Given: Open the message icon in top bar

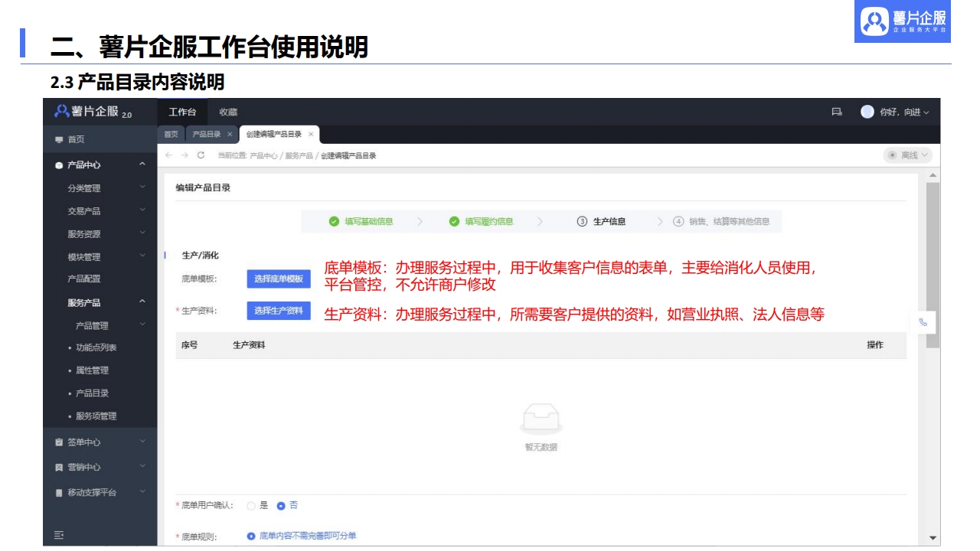Looking at the screenshot, I should [x=837, y=112].
